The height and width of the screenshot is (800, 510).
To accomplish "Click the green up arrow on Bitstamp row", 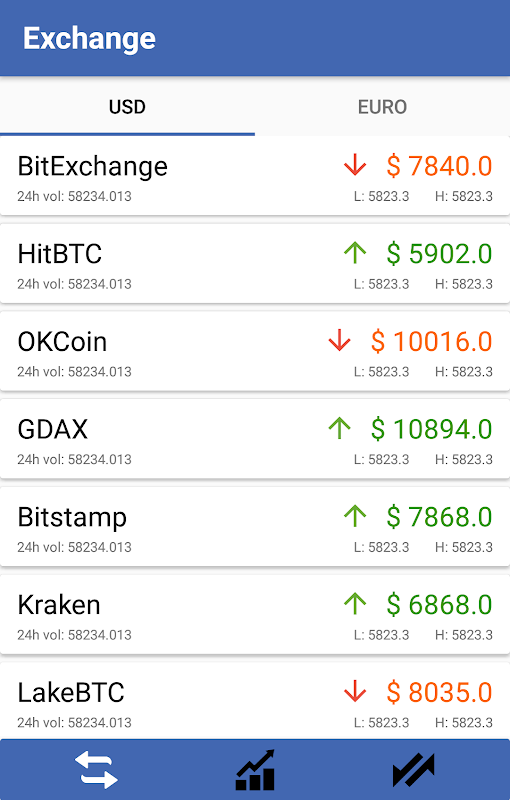I will tap(355, 516).
